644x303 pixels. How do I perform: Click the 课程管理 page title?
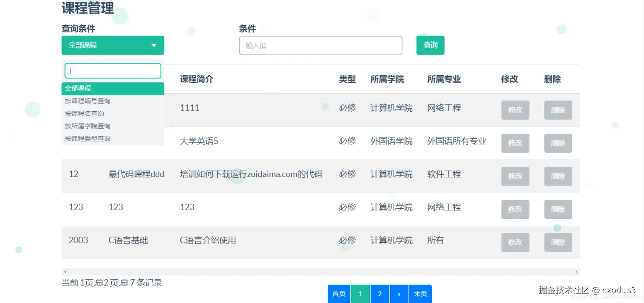(x=88, y=8)
